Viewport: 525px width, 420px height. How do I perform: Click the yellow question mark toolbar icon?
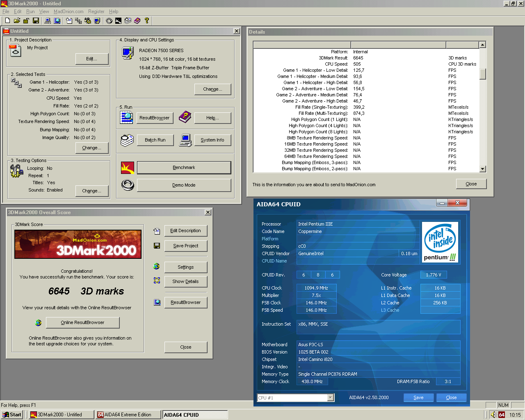click(147, 21)
